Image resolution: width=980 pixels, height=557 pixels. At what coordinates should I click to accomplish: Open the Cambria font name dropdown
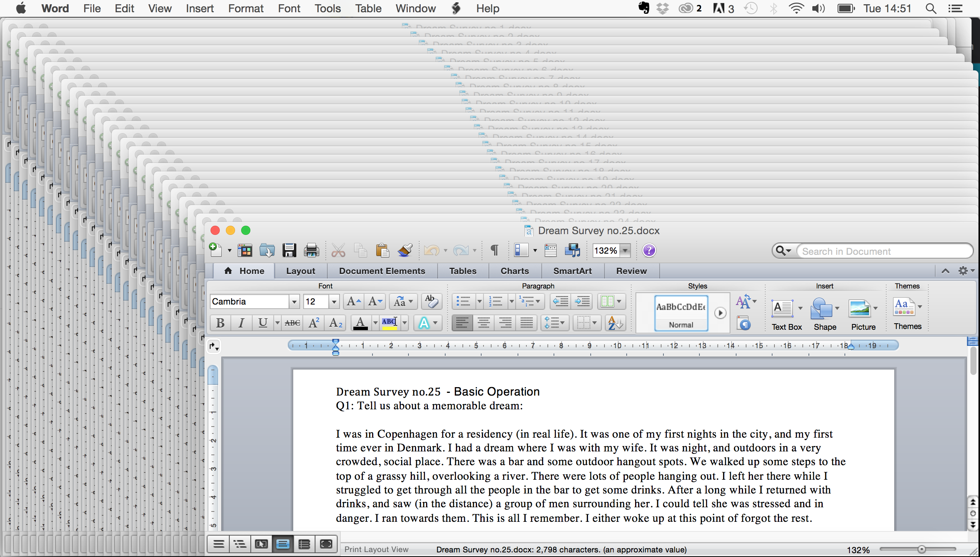pos(294,301)
